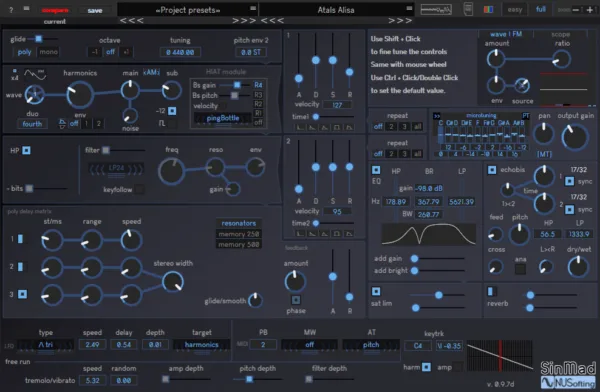
Task: Click the tuning 440.00 value field
Action: 180,52
